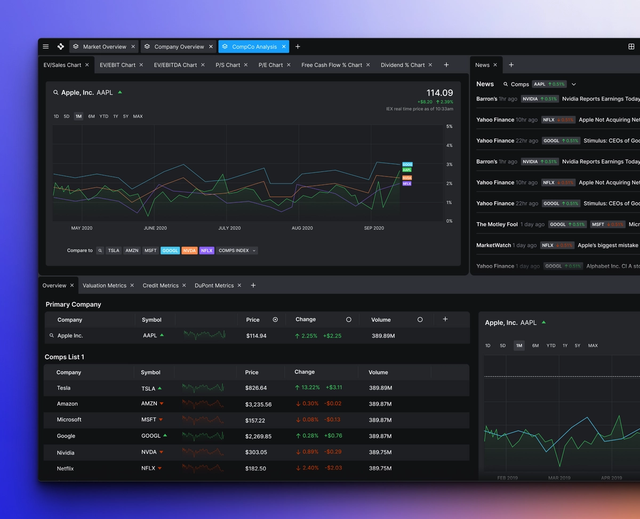This screenshot has height=519, width=640.
Task: Close the CompCo Analysis workspace tab
Action: pos(284,47)
